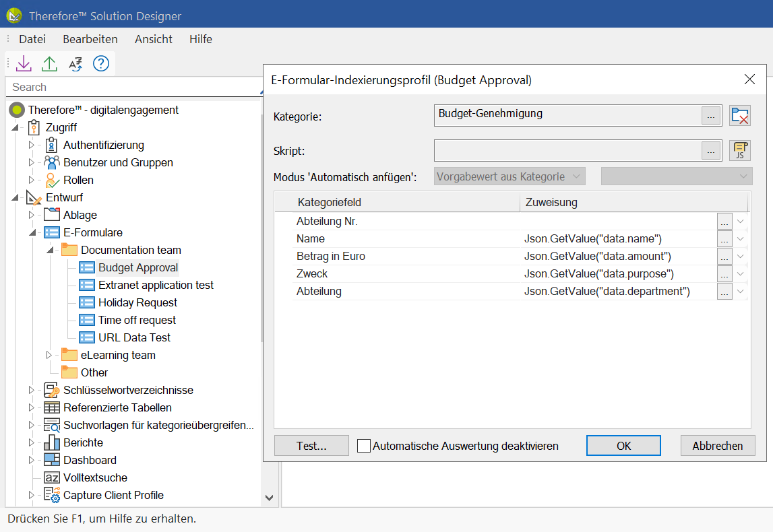Expand the Authentifizierung node
The image size is (773, 532).
pos(32,145)
